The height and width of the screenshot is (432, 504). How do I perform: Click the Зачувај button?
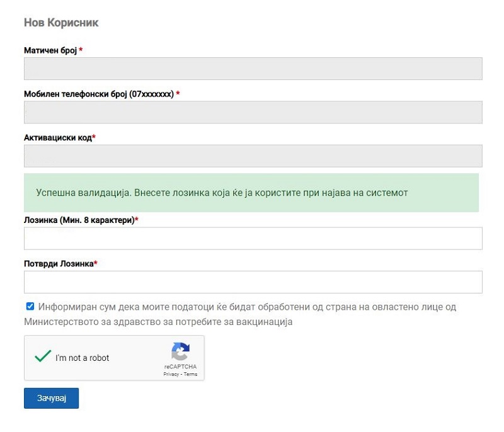pyautogui.click(x=51, y=399)
